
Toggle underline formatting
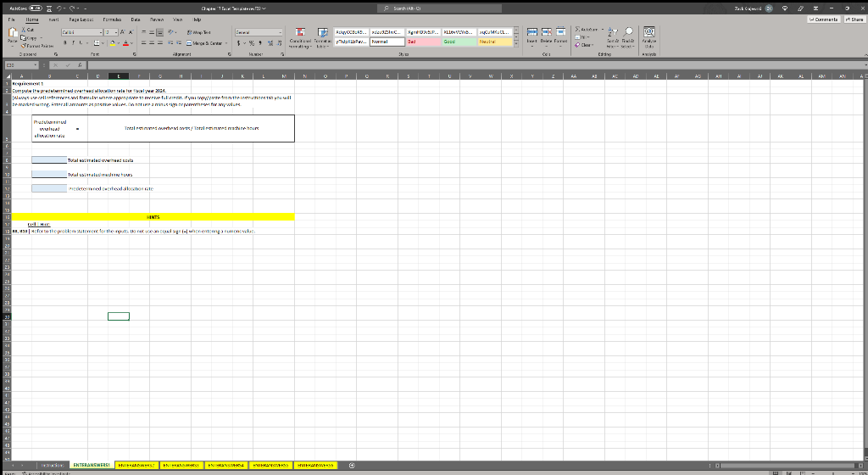(x=81, y=42)
